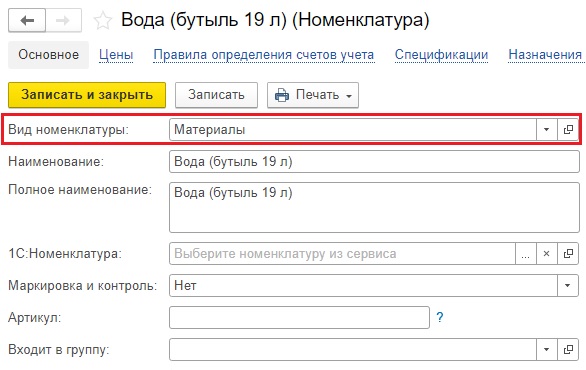Open the Вид номенклатуры item form icon
586x370 pixels.
click(568, 130)
